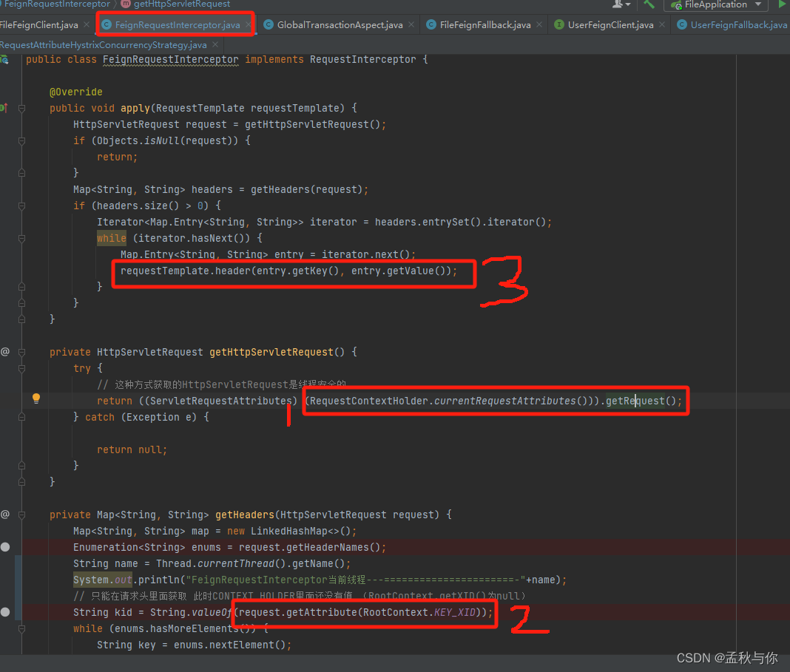The height and width of the screenshot is (672, 790).
Task: Click the @Override annotation
Action: tap(75, 92)
